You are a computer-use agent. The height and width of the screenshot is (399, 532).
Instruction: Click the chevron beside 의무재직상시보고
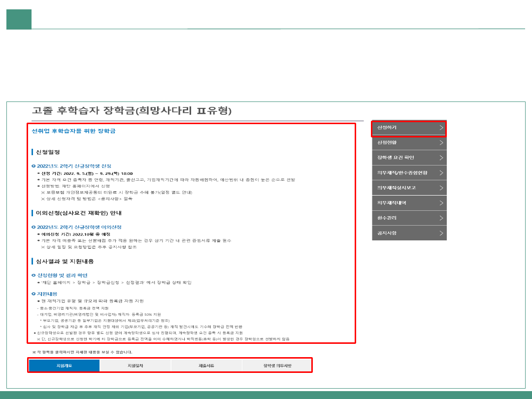click(x=441, y=188)
